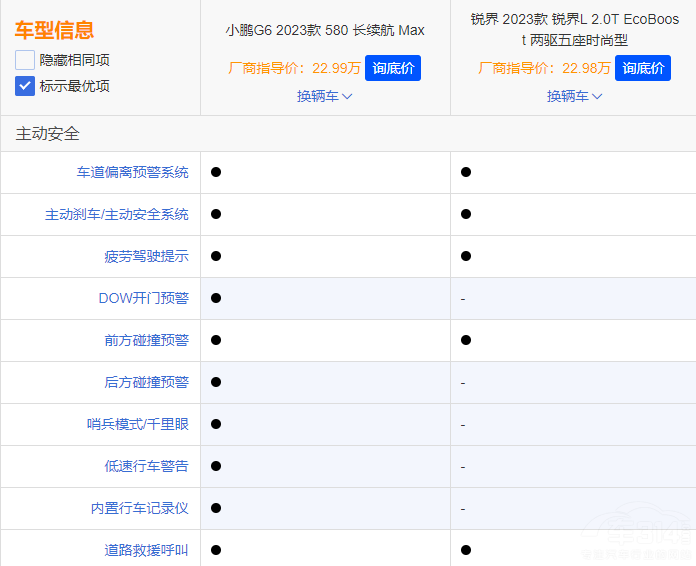
Task: Open 换辆车 dropdown for 锐界L
Action: pyautogui.click(x=574, y=96)
